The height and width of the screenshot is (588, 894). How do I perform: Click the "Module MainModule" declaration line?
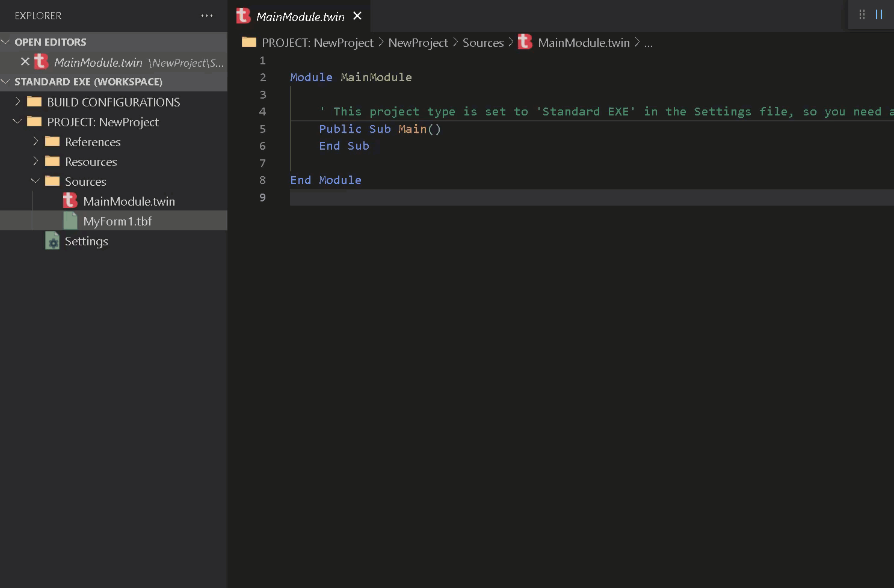351,77
